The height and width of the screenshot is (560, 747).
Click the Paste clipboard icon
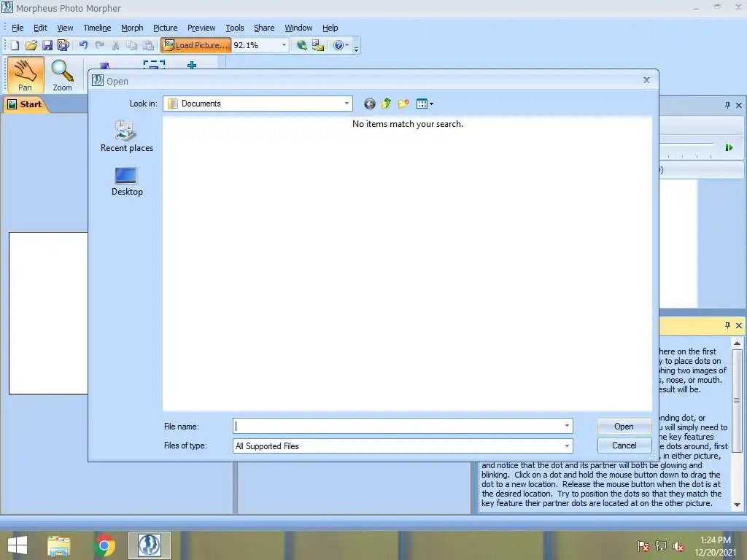148,45
